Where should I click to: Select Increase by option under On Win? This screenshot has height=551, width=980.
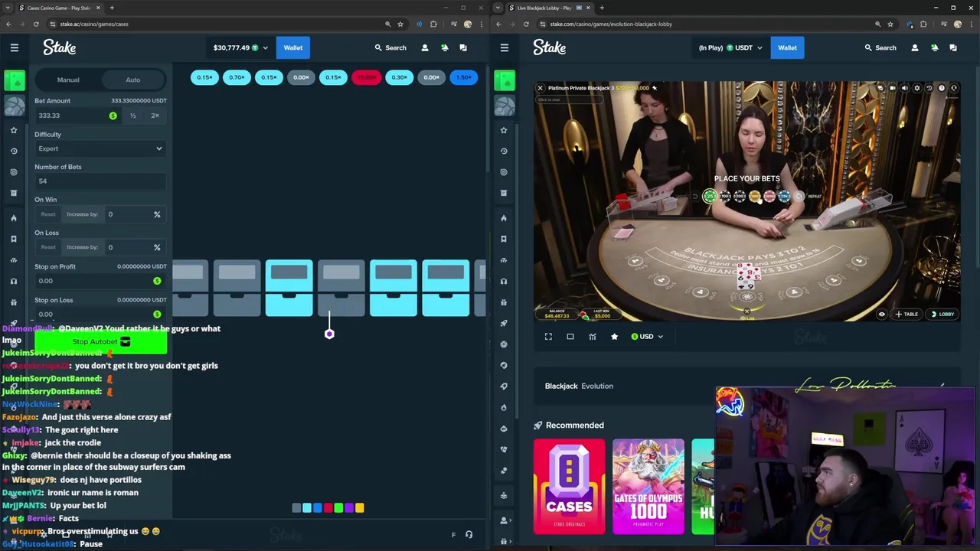(83, 214)
